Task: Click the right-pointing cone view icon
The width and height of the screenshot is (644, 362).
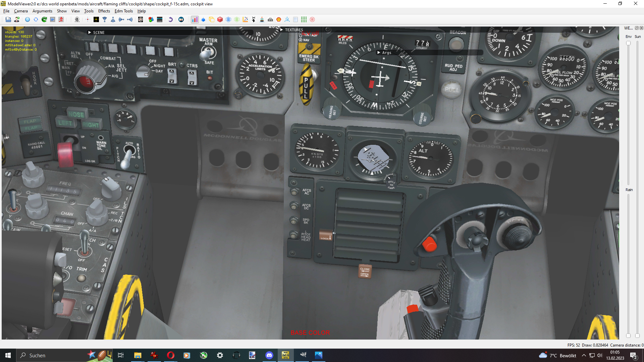Action: (x=121, y=19)
